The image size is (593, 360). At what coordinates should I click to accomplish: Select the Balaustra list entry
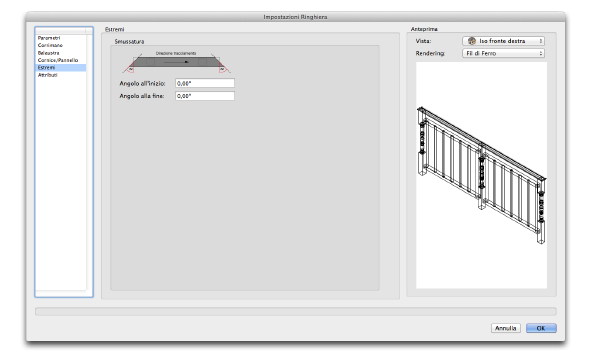click(x=48, y=53)
